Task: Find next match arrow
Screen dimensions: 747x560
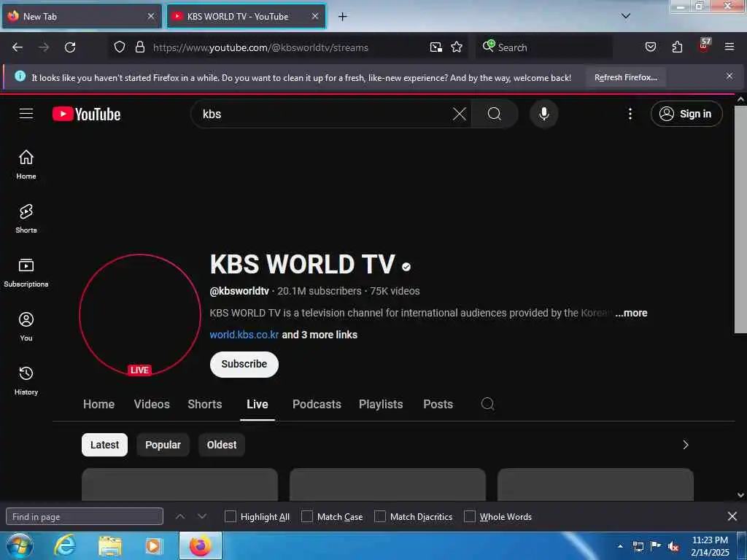Action: tap(202, 516)
